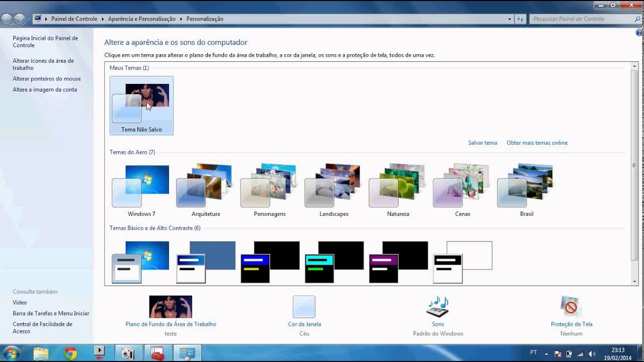
Task: Select the Personalization window taskbar button
Action: 187,353
